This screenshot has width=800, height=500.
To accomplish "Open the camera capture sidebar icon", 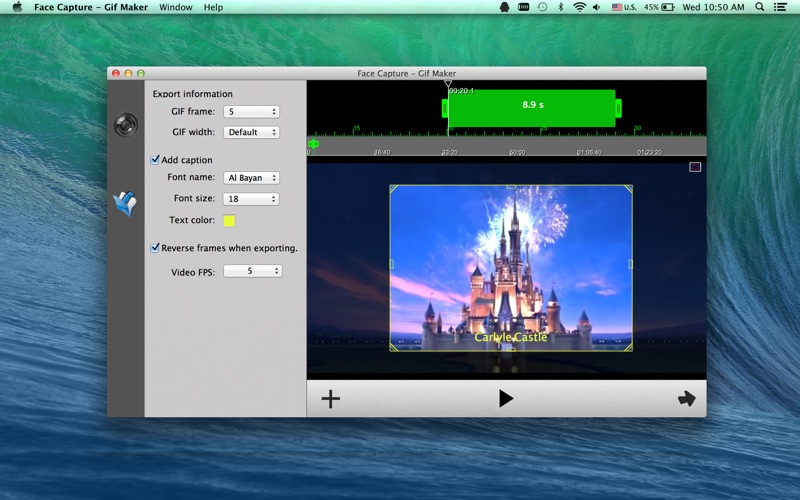I will click(x=126, y=124).
